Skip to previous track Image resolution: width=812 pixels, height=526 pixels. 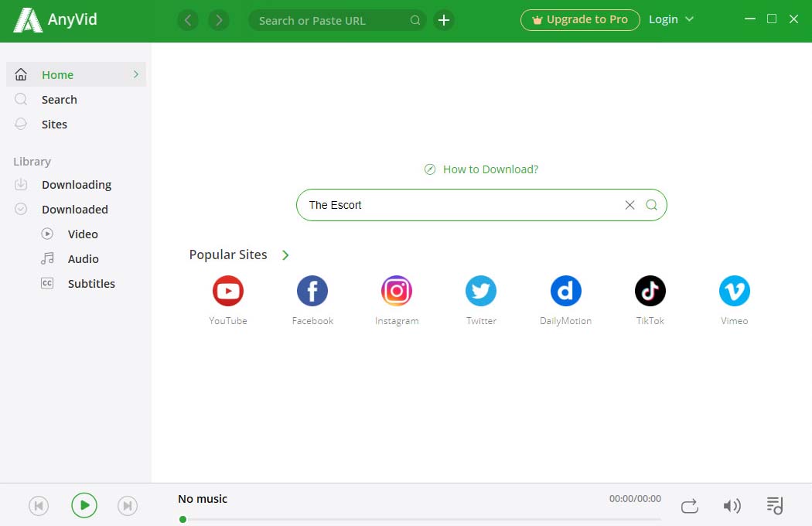coord(39,506)
